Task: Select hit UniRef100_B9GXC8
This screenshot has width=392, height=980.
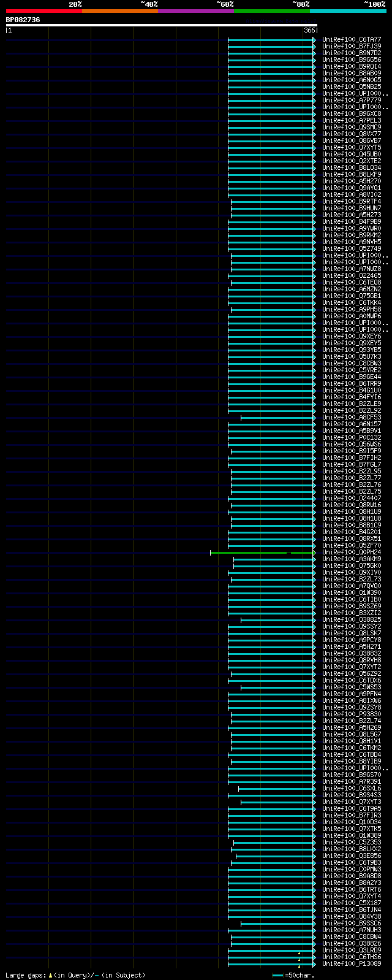Action: pos(352,114)
